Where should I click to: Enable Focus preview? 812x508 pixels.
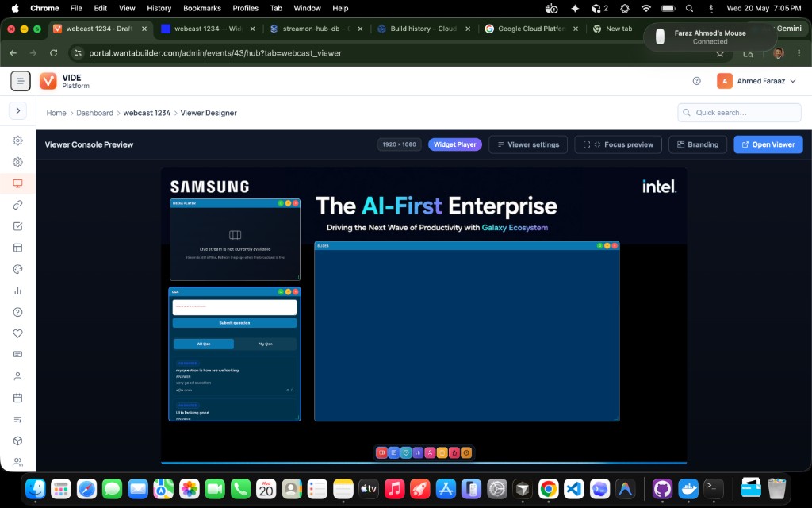pyautogui.click(x=618, y=144)
